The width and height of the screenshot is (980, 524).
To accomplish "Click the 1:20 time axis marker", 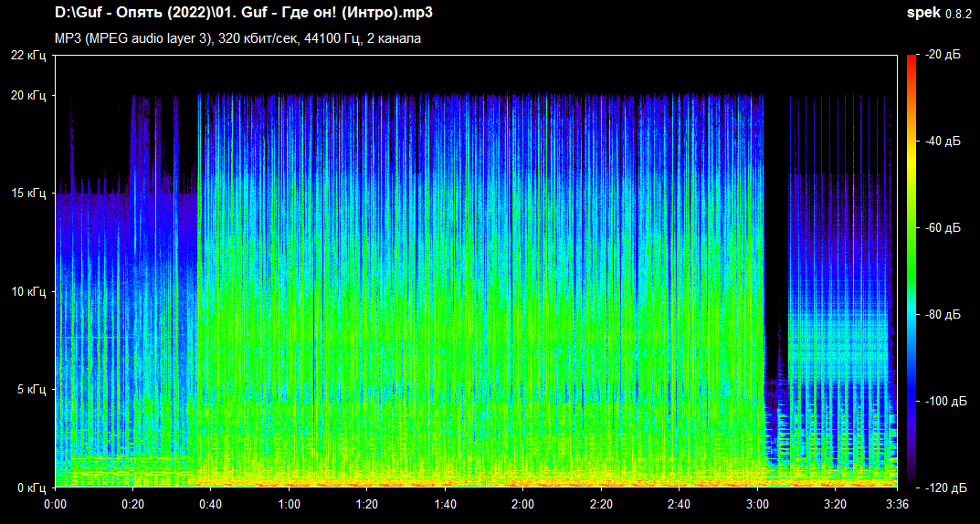I will 367,504.
